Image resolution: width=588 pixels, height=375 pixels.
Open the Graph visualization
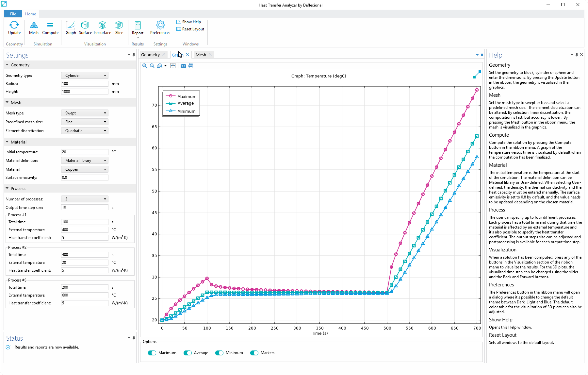point(71,28)
